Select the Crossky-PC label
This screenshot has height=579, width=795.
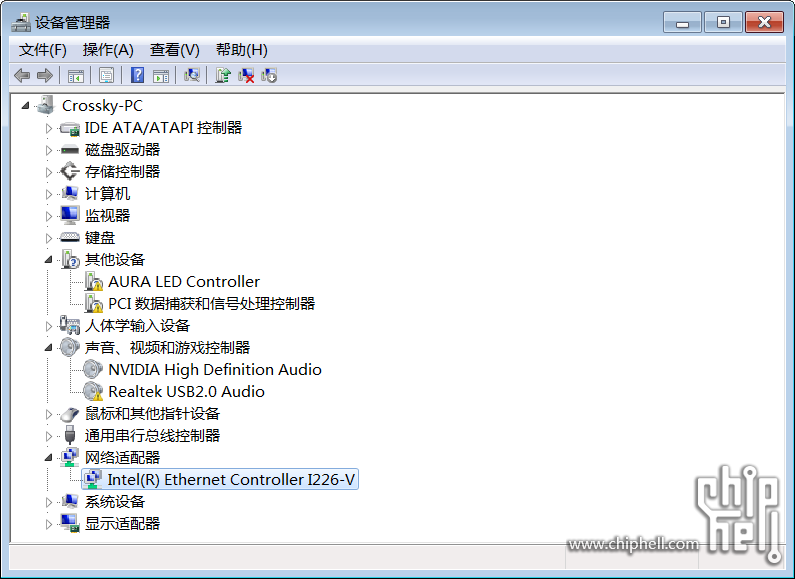102,105
